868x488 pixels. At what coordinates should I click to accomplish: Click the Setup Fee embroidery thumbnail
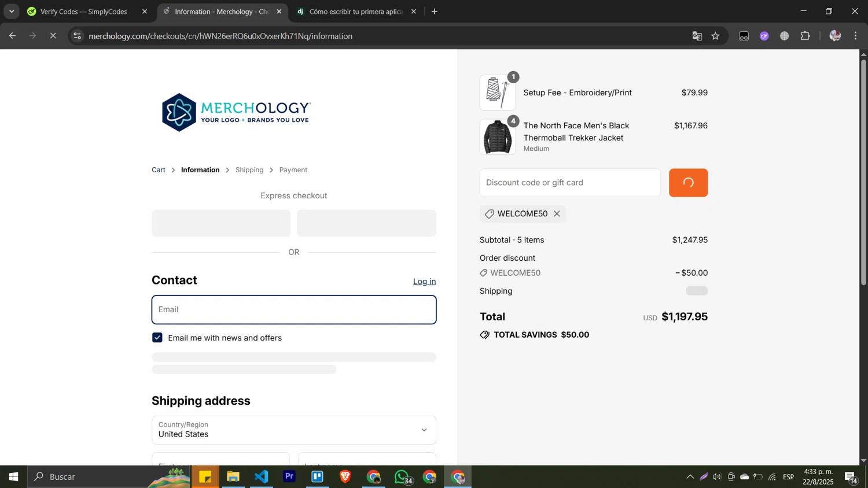(x=498, y=92)
